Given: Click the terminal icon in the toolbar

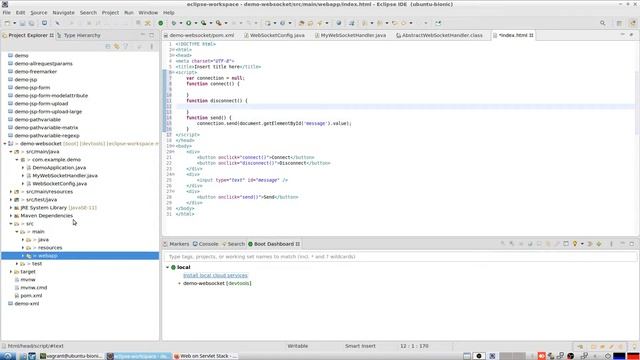Looking at the screenshot, I should coord(44,23).
